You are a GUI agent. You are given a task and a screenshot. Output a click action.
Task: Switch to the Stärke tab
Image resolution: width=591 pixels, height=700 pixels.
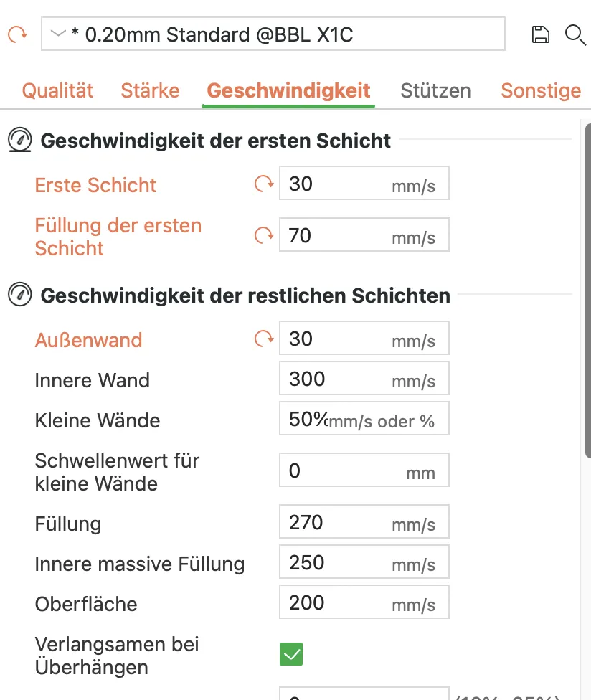click(x=150, y=90)
